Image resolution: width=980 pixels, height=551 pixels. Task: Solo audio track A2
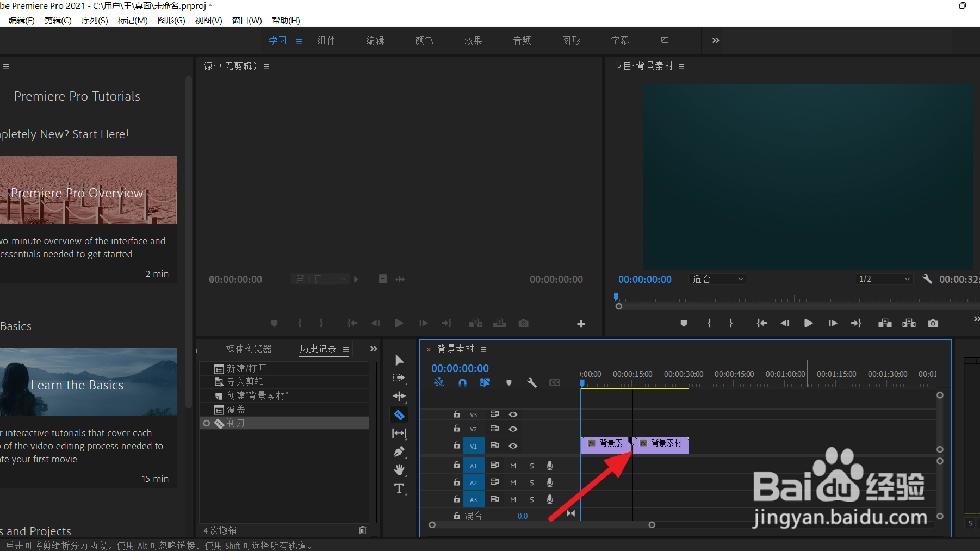(x=531, y=482)
